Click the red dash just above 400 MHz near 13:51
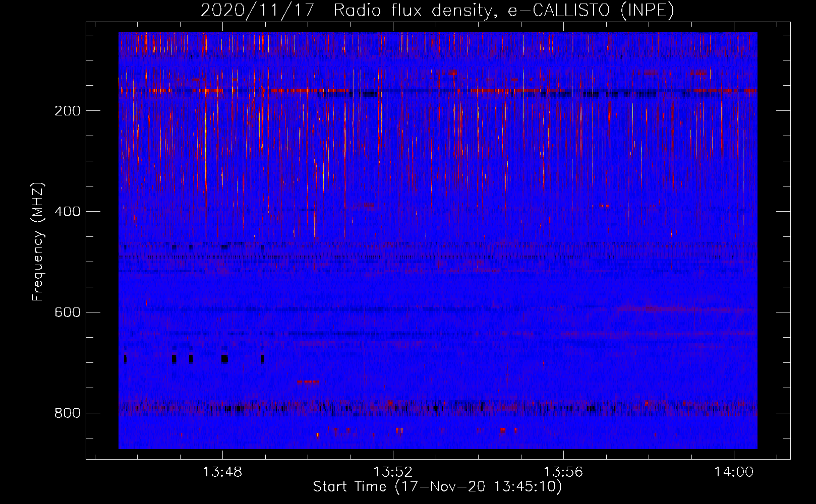Image resolution: width=816 pixels, height=504 pixels. (369, 205)
